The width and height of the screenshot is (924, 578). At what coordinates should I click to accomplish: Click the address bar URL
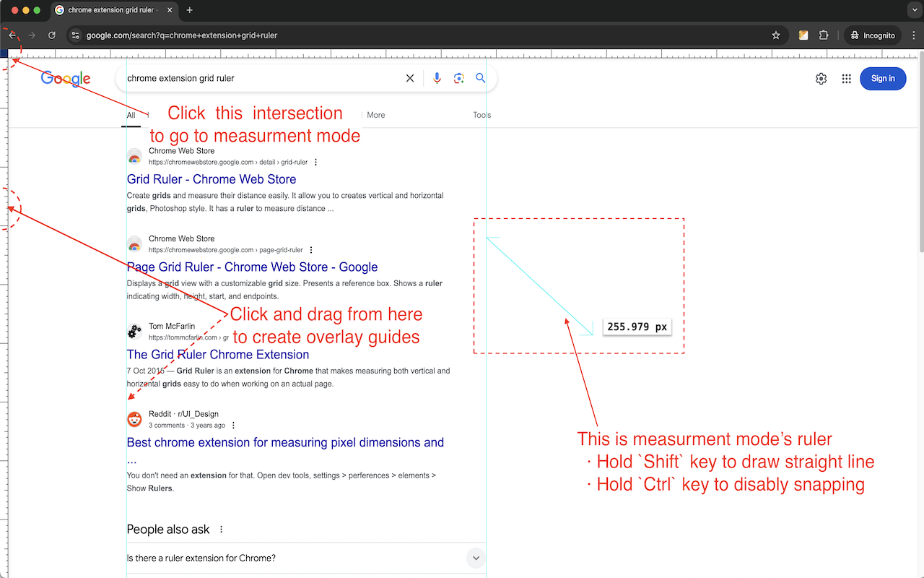pyautogui.click(x=182, y=35)
